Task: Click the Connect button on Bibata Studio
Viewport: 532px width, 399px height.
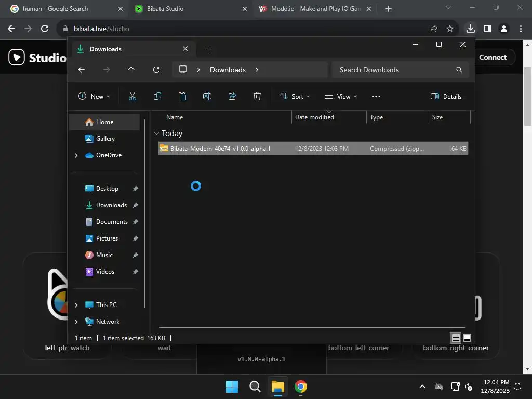Action: [x=493, y=57]
